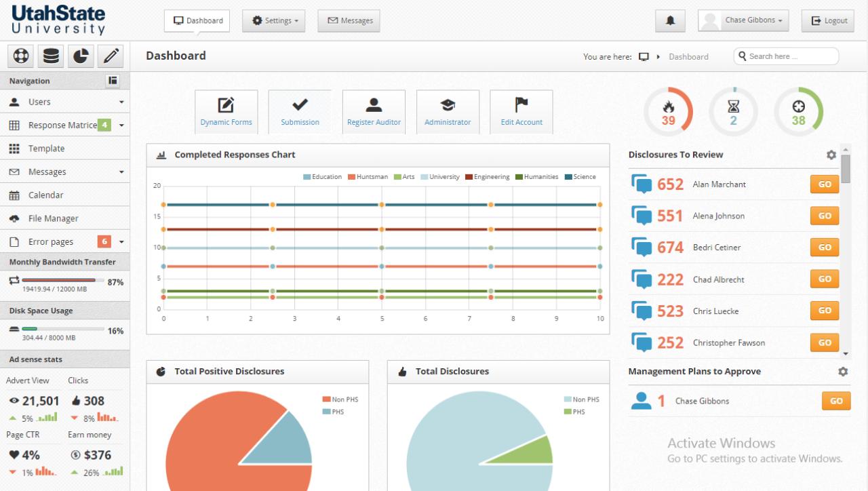Click the pie chart icon button
Image resolution: width=868 pixels, height=491 pixels.
[81, 56]
